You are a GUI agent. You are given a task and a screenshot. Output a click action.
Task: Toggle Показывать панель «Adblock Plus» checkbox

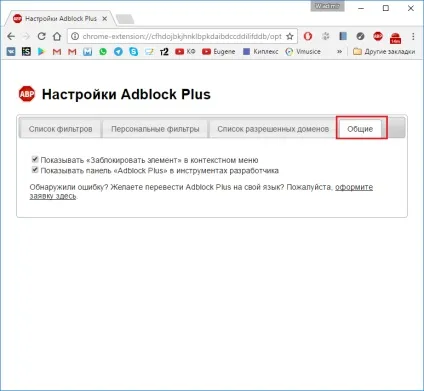tap(35, 170)
